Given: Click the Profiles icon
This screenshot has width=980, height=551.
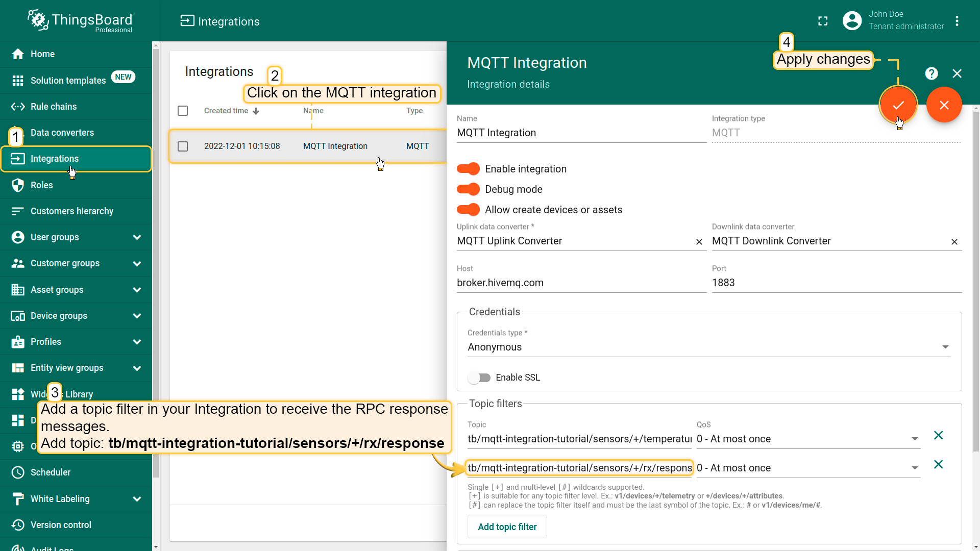Looking at the screenshot, I should pos(18,342).
